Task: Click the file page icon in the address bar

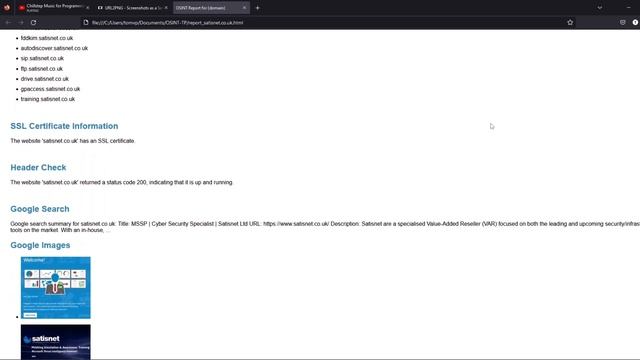Action: (x=86, y=22)
